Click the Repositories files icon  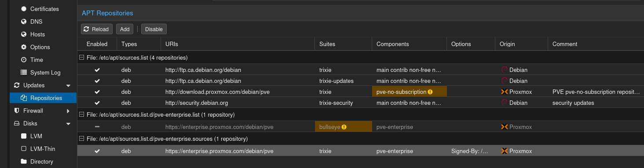coord(24,98)
